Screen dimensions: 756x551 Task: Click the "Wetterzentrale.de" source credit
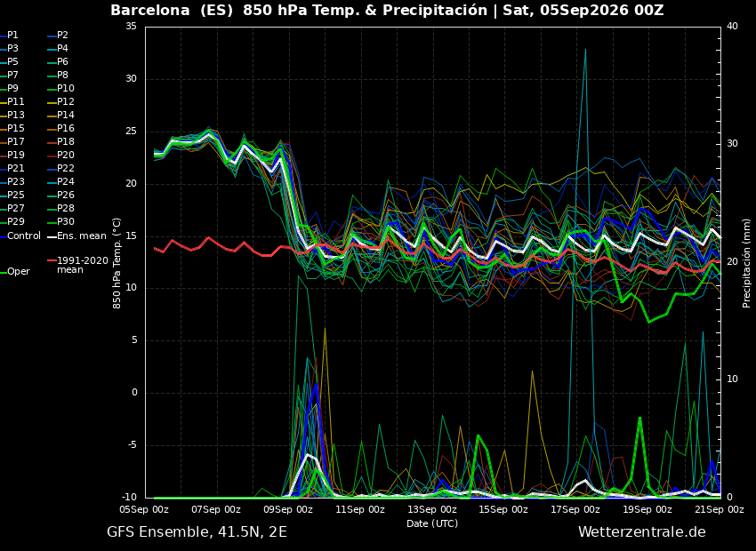(642, 532)
